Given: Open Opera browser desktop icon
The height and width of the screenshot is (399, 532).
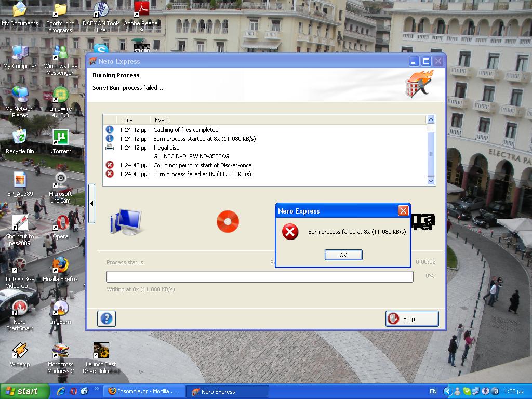Looking at the screenshot, I should tap(60, 228).
